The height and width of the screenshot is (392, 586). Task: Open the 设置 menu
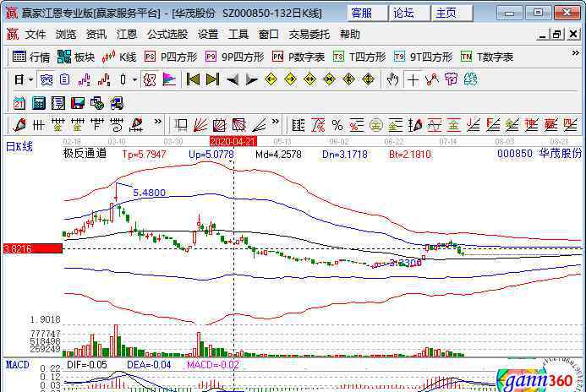(208, 35)
